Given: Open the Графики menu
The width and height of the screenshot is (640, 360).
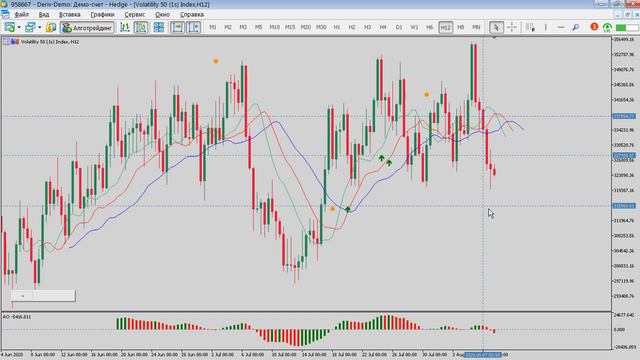Looking at the screenshot, I should 102,14.
